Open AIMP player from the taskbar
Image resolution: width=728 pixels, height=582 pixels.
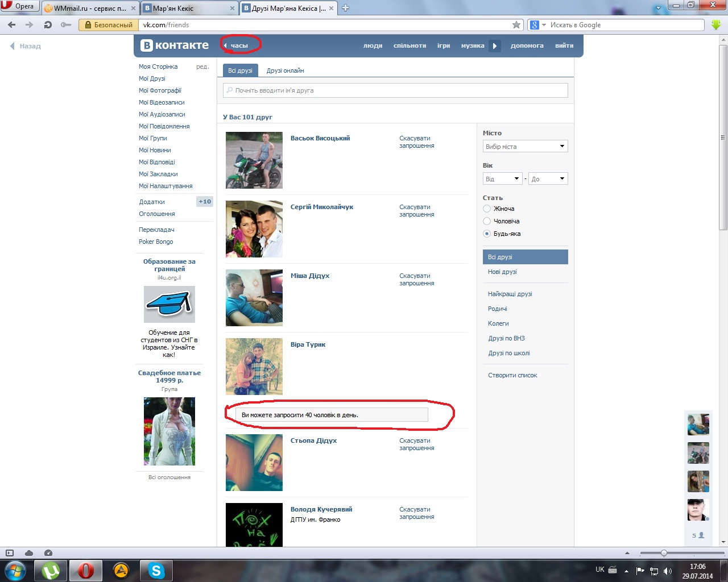pos(121,570)
